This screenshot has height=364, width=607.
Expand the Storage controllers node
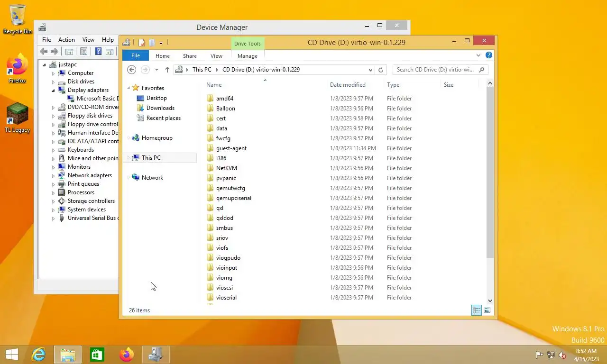pyautogui.click(x=54, y=201)
